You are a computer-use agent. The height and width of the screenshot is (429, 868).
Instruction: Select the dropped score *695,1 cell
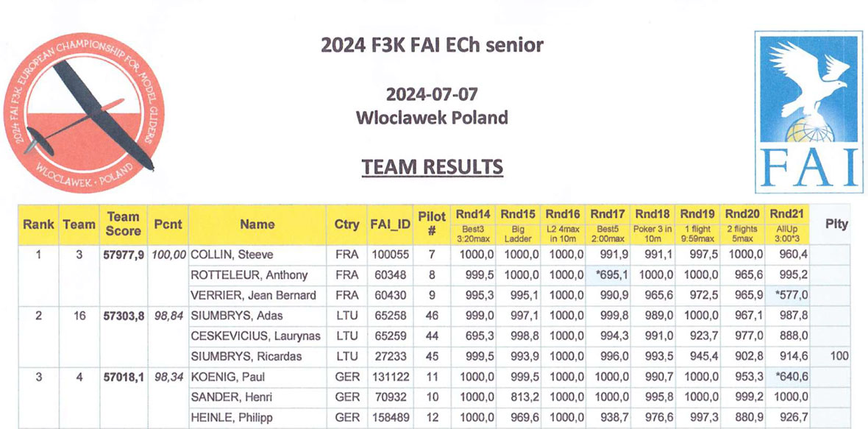click(x=608, y=275)
